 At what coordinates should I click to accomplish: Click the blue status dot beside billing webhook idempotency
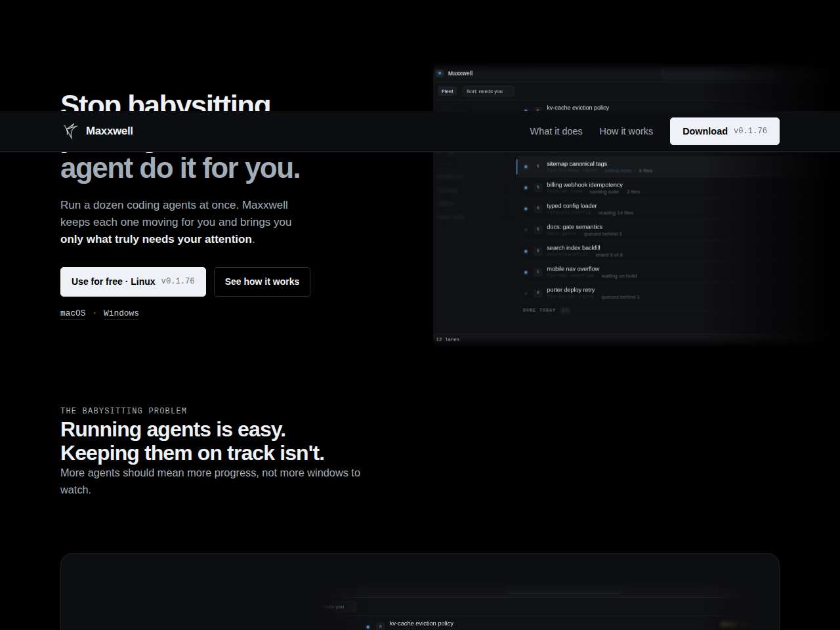[526, 188]
